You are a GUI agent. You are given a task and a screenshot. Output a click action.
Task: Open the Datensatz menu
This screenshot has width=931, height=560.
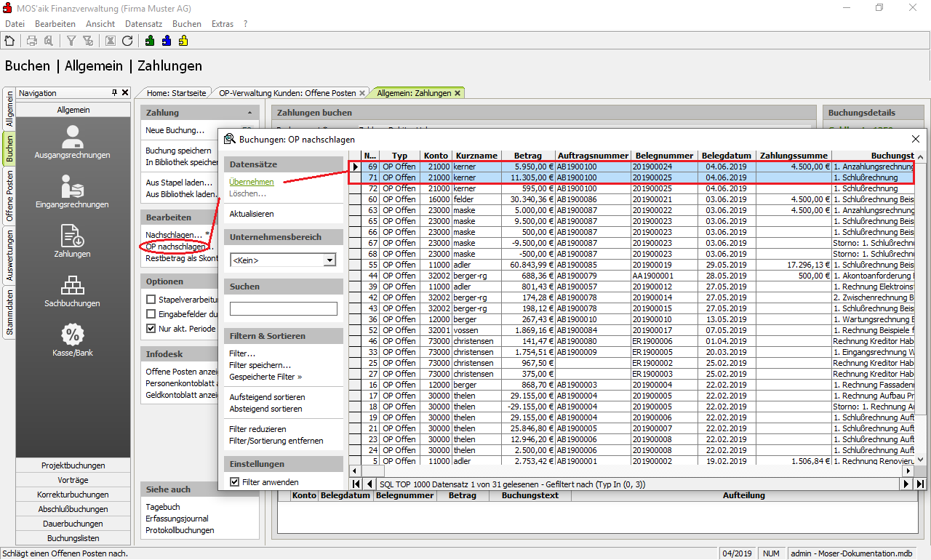coord(143,24)
